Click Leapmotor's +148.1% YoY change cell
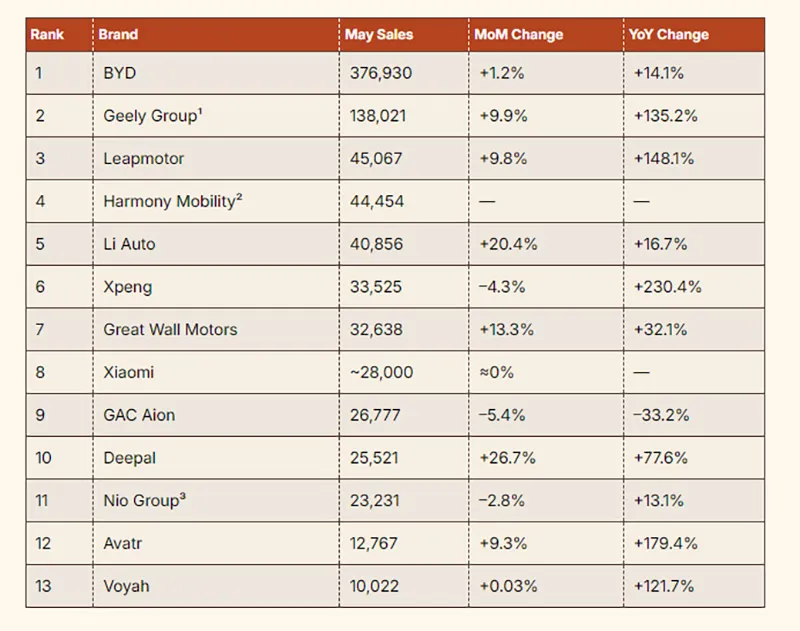 pyautogui.click(x=664, y=159)
